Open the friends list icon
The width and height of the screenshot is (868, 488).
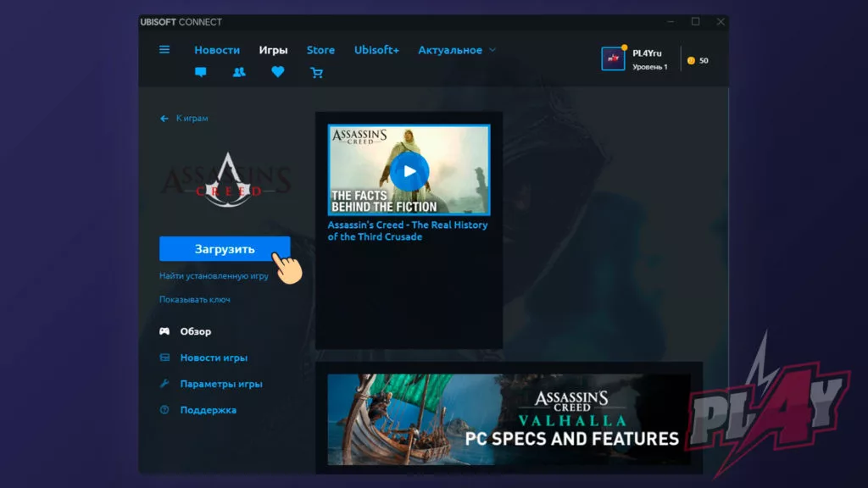(x=239, y=73)
